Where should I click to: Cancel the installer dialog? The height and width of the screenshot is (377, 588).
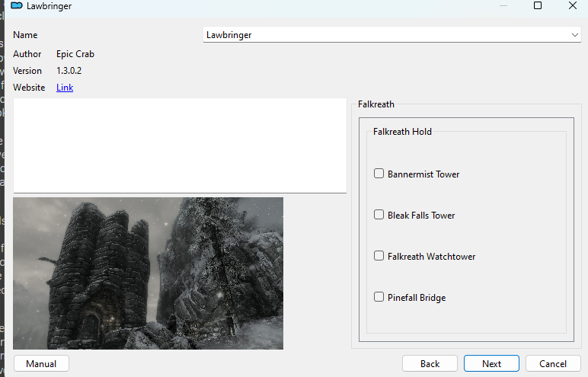coord(553,363)
